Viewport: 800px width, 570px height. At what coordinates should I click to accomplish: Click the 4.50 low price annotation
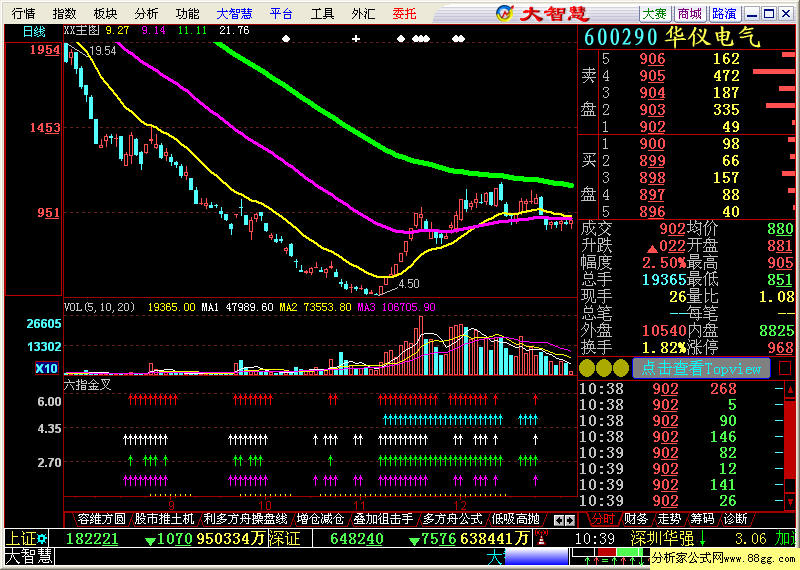click(x=409, y=284)
